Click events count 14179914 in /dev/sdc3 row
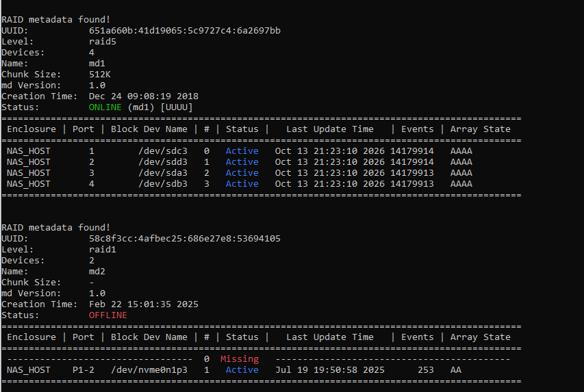This screenshot has height=392, width=584. pyautogui.click(x=412, y=151)
